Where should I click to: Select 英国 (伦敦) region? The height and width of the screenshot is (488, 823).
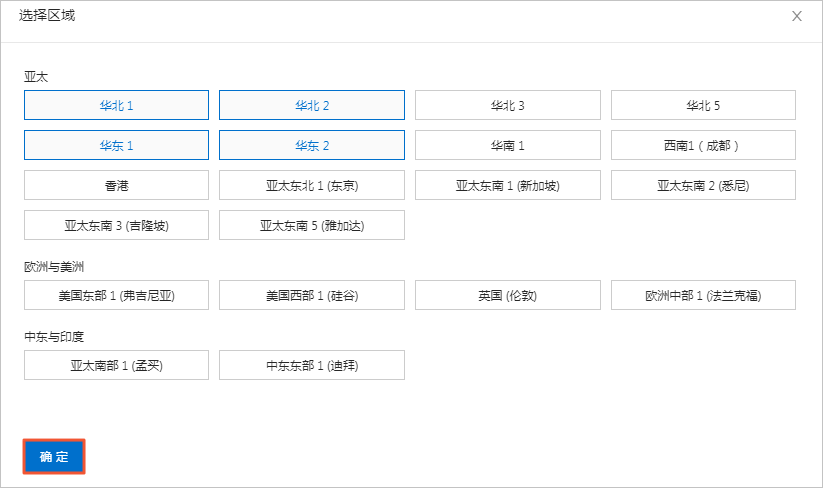point(508,295)
